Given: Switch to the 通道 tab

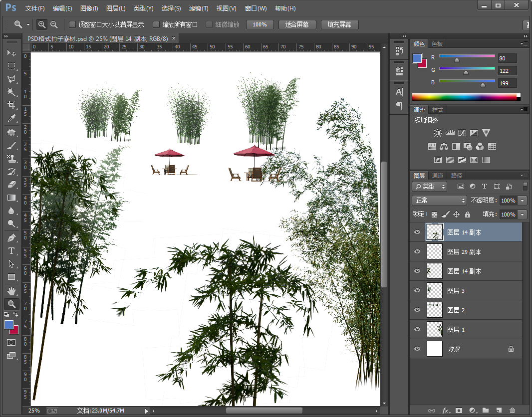Looking at the screenshot, I should pos(438,176).
